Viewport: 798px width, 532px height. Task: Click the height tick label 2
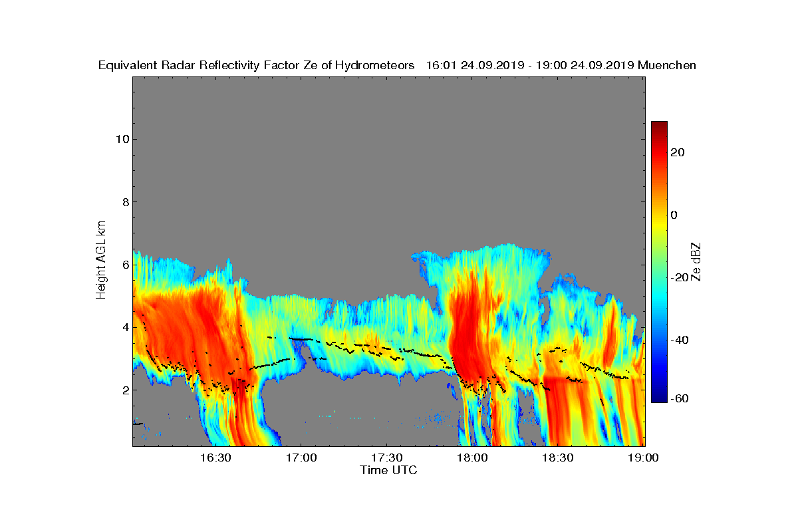tap(124, 390)
